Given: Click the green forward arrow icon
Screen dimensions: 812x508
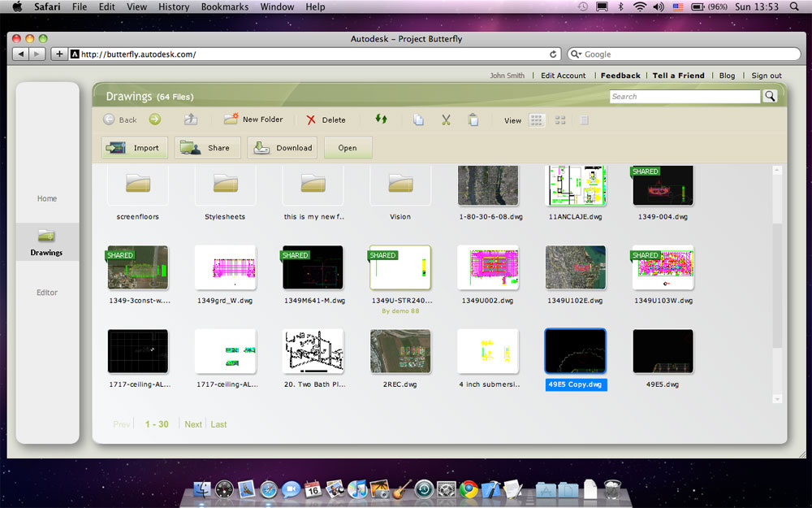Looking at the screenshot, I should (155, 119).
